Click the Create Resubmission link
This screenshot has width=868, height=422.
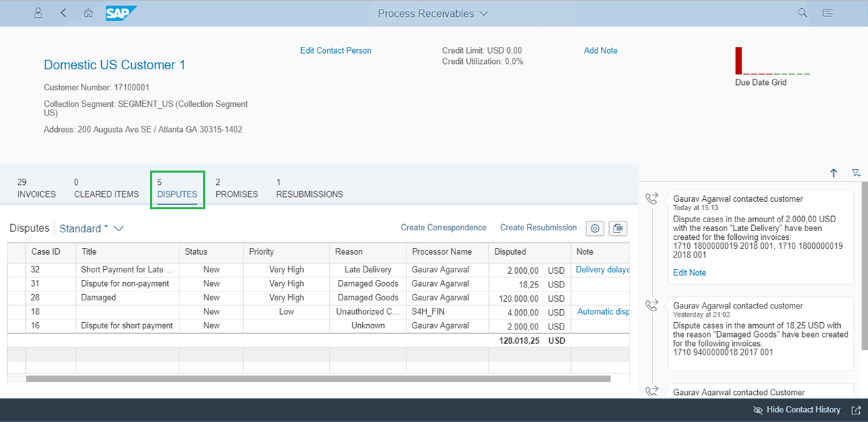click(x=538, y=227)
